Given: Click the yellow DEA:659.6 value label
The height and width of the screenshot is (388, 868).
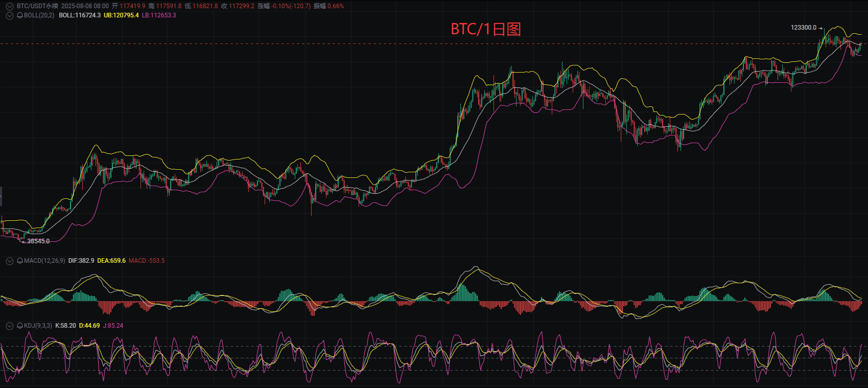Looking at the screenshot, I should (x=111, y=261).
